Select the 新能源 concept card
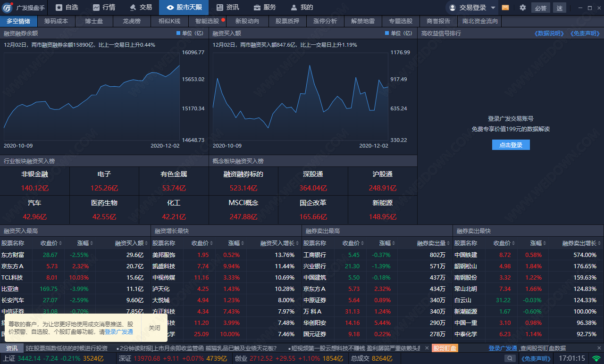The height and width of the screenshot is (364, 604). coord(382,210)
